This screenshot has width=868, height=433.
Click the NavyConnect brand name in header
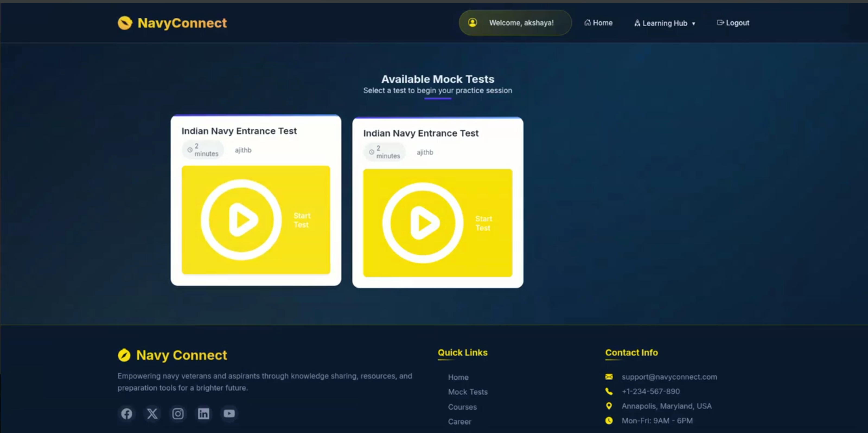pyautogui.click(x=182, y=23)
